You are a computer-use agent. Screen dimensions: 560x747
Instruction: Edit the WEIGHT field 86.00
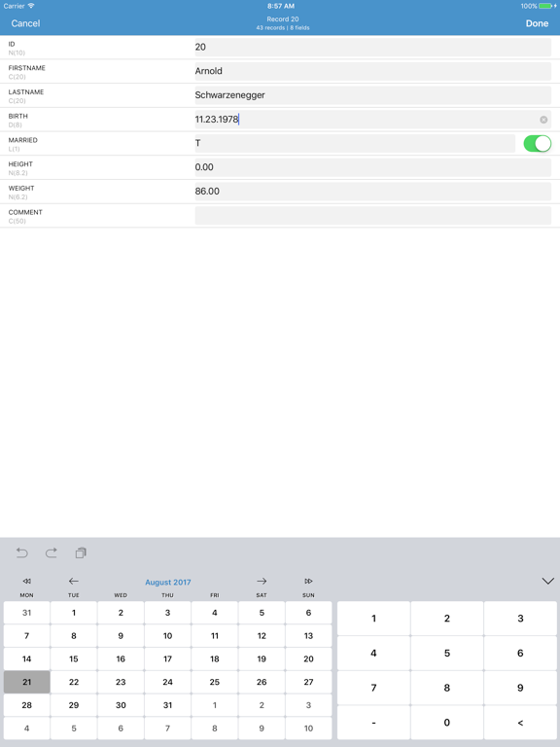[373, 192]
